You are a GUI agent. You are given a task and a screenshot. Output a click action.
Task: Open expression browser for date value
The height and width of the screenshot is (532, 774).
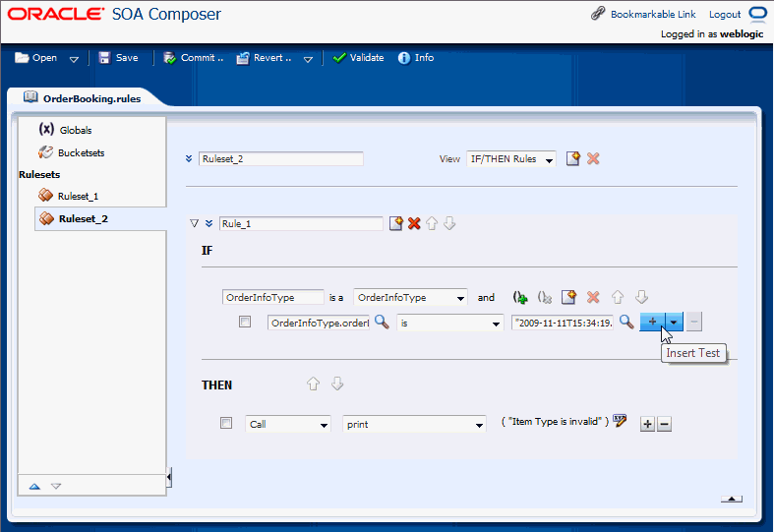click(626, 322)
